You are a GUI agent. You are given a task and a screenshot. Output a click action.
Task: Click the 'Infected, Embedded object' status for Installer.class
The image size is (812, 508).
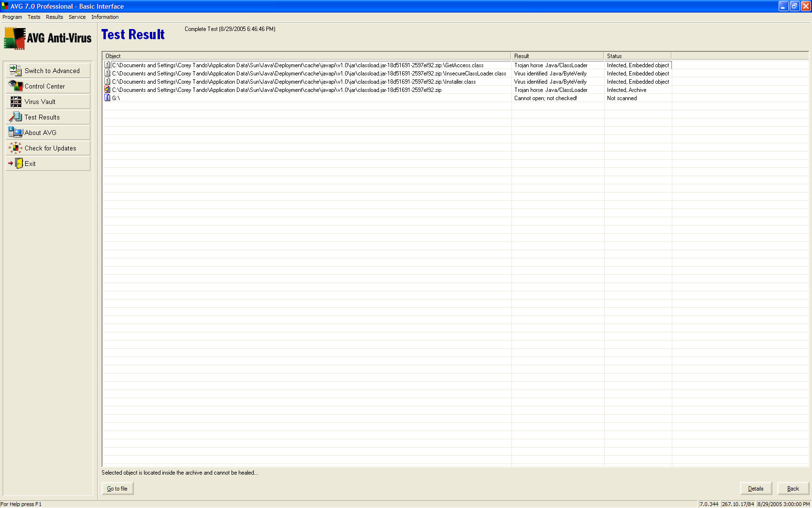[638, 82]
